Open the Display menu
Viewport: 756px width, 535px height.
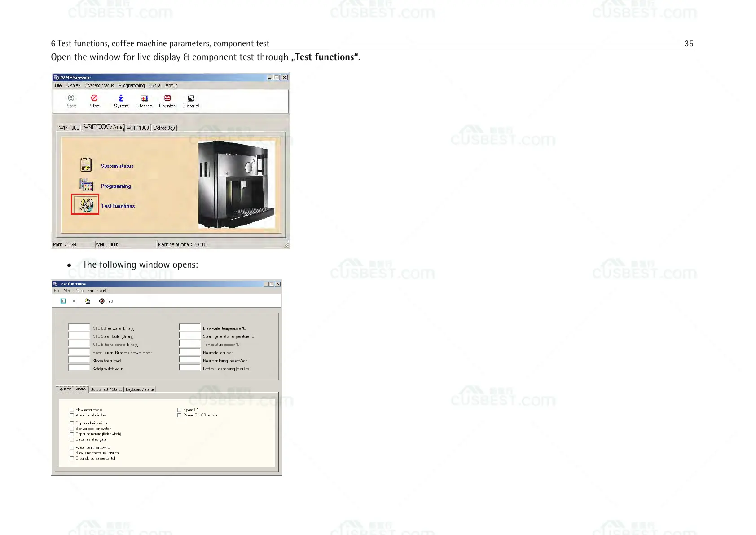tap(74, 85)
